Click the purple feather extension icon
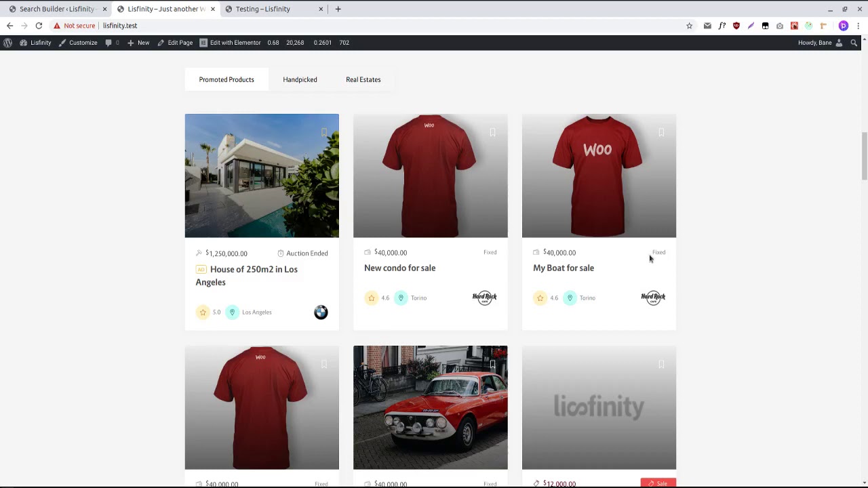 click(x=751, y=26)
